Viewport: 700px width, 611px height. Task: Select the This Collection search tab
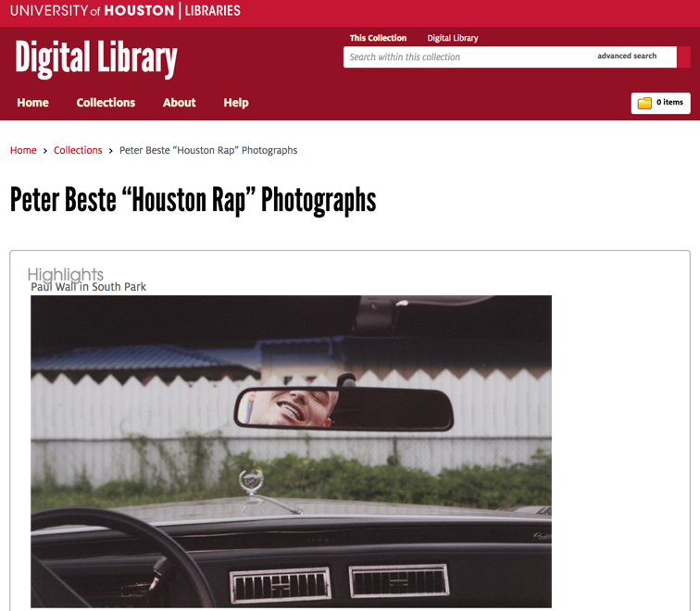pyautogui.click(x=378, y=38)
